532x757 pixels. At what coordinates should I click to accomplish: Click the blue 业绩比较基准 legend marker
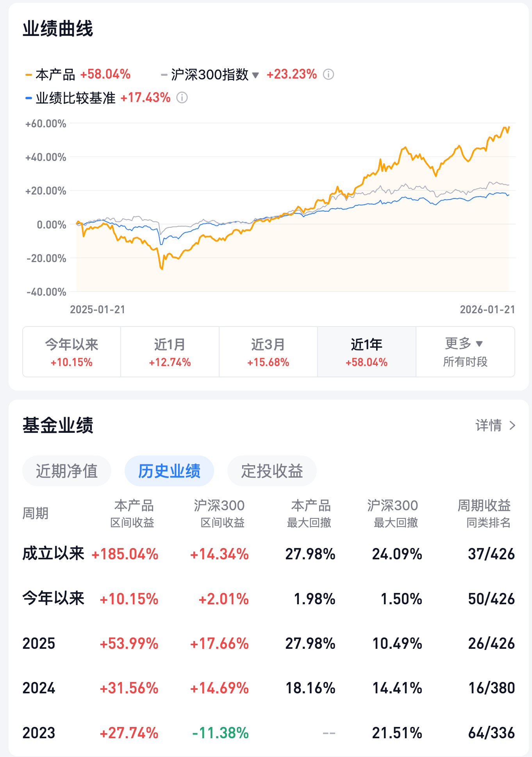click(x=29, y=98)
